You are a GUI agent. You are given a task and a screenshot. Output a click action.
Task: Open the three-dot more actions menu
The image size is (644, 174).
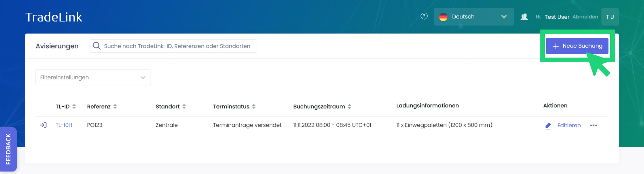click(x=593, y=125)
